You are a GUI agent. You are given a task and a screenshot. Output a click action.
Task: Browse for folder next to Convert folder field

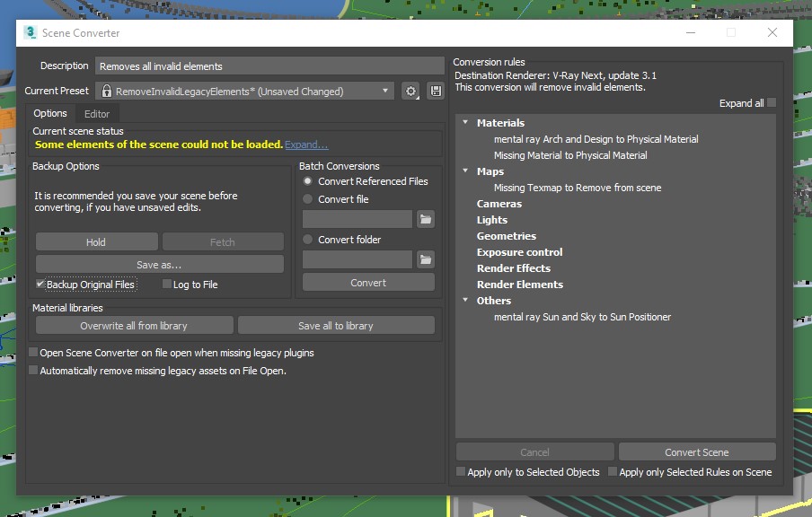(426, 259)
